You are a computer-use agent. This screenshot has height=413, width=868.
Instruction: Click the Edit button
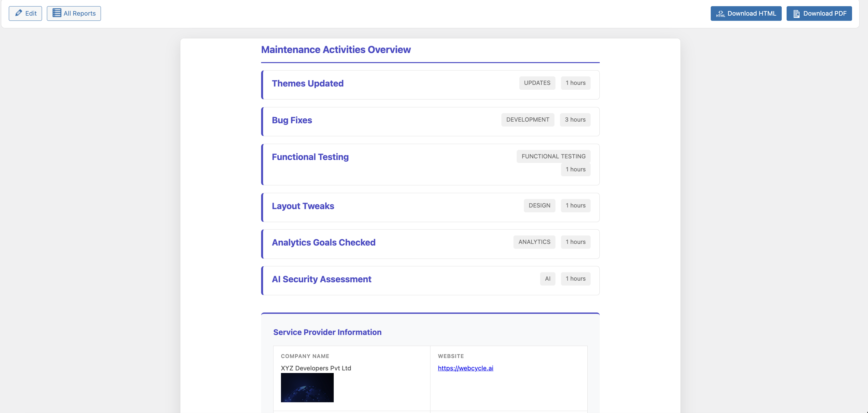tap(25, 13)
